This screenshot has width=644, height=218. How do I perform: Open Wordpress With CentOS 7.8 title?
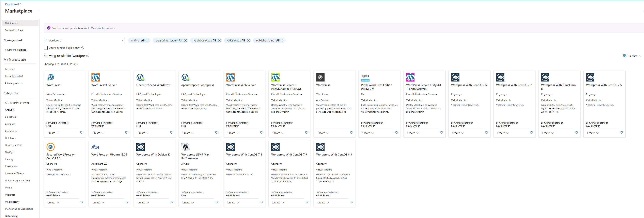point(244,155)
